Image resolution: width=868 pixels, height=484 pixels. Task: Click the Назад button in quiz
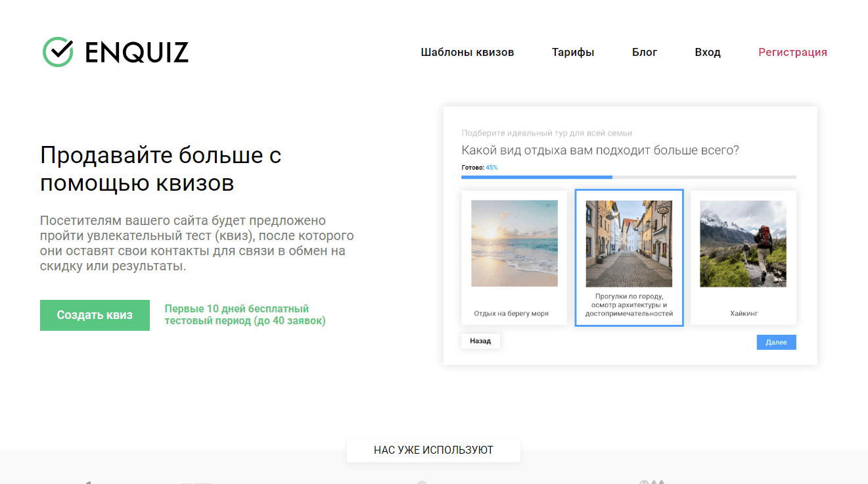[480, 341]
